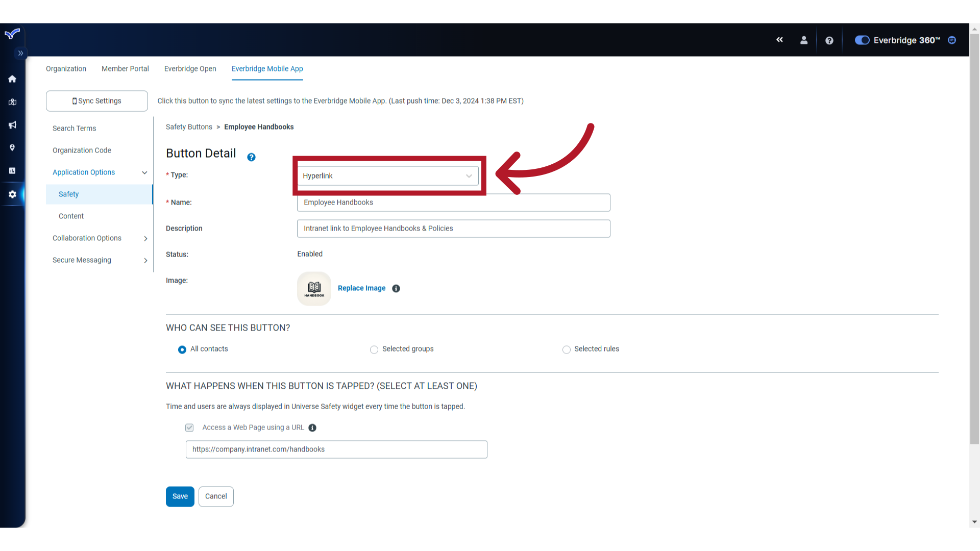Click info icon beside Access a Web Page
This screenshot has height=551, width=980.
(312, 428)
